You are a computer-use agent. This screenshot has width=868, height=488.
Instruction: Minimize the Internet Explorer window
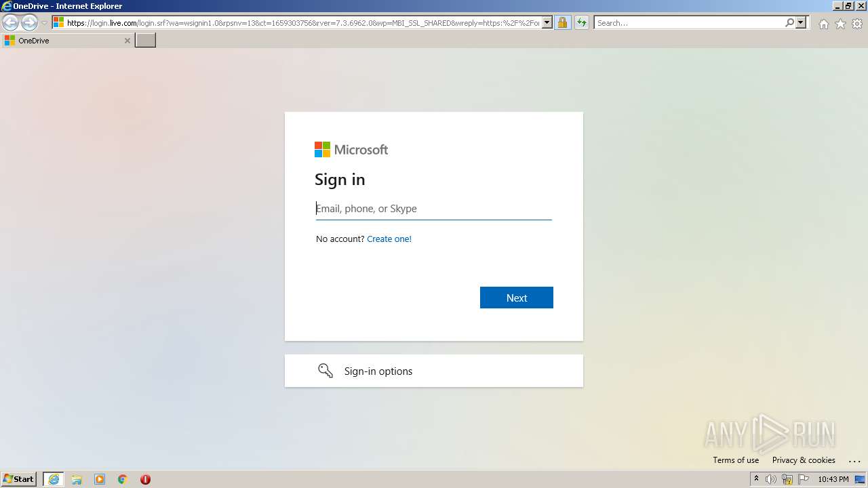[x=837, y=5]
